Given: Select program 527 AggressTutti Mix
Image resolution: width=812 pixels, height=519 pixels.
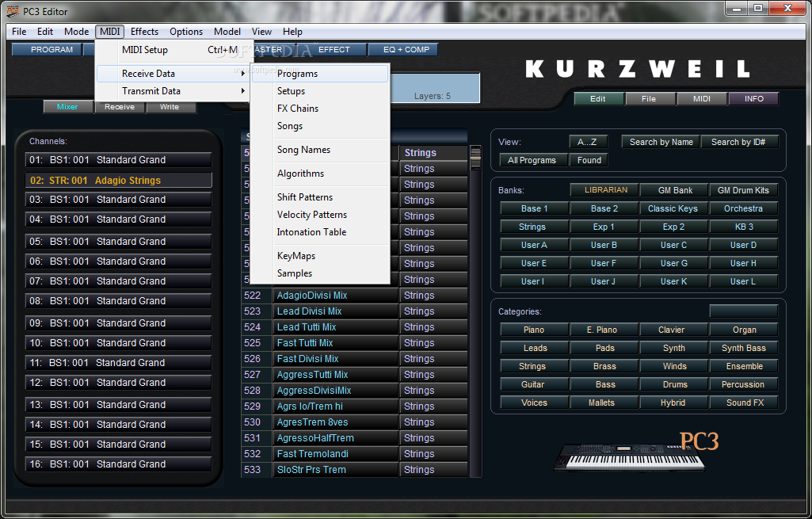Looking at the screenshot, I should click(336, 375).
